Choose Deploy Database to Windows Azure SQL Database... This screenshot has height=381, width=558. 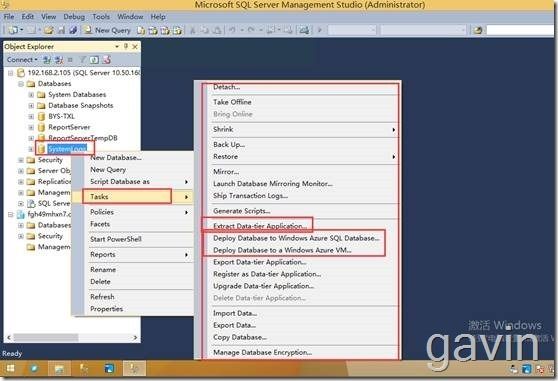[x=296, y=238]
